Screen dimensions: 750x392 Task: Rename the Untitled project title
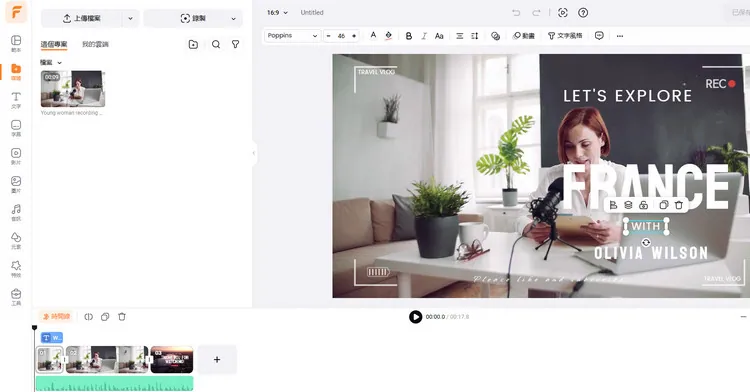pyautogui.click(x=312, y=12)
